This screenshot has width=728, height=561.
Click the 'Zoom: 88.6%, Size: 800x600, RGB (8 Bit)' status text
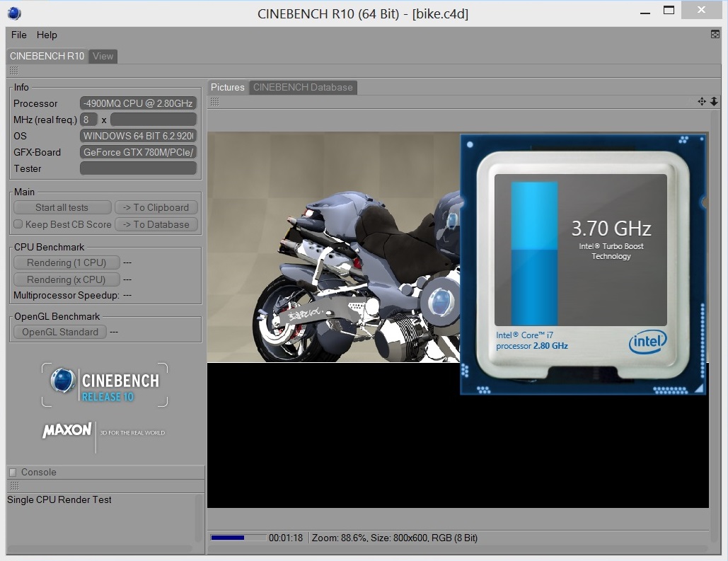click(x=395, y=538)
